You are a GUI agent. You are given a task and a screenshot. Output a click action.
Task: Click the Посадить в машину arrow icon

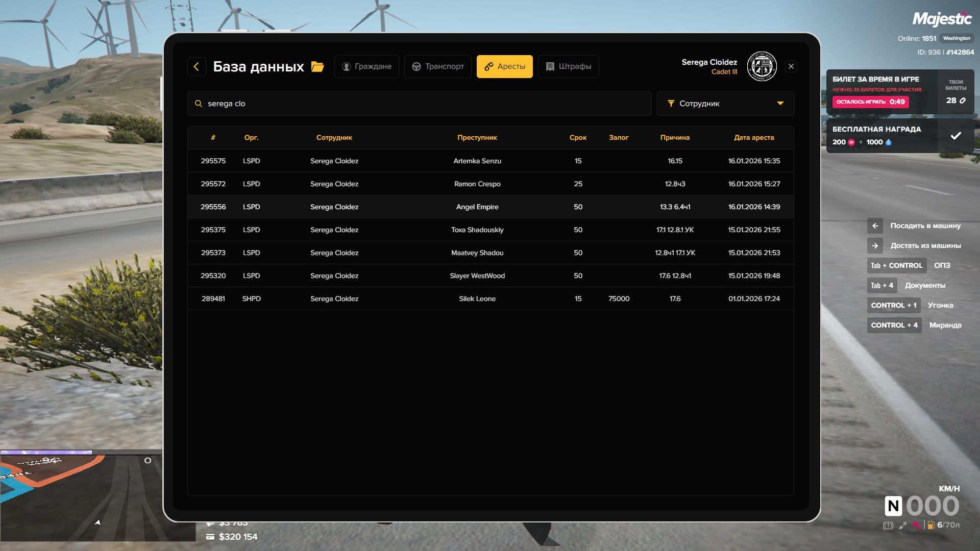click(875, 226)
